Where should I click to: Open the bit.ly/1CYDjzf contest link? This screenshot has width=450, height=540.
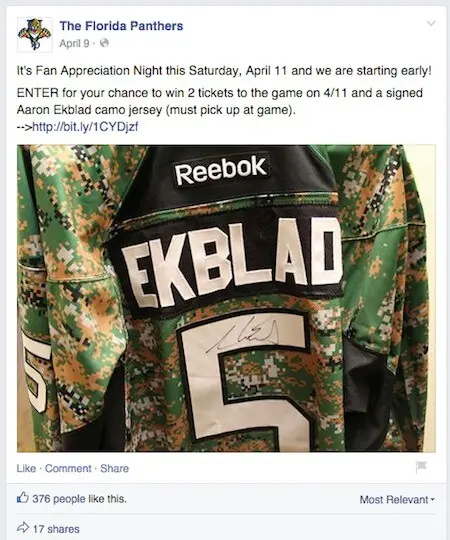click(85, 127)
